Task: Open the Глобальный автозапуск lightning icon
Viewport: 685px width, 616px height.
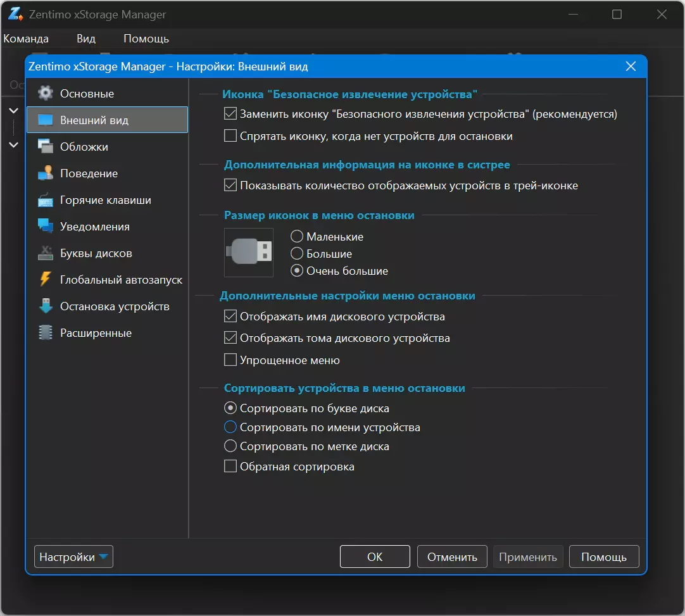Action: point(46,279)
